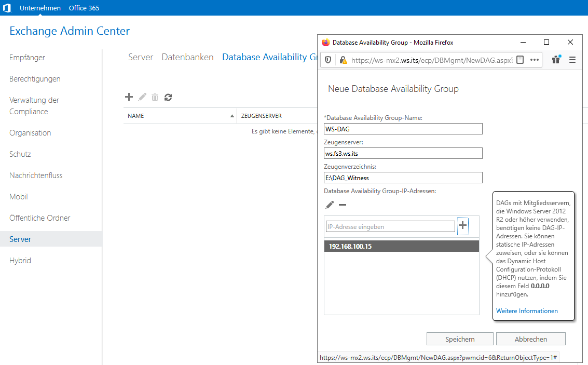Screen dimensions: 588x365
Task: Select Berechtigungen in the sidebar
Action: 35,79
